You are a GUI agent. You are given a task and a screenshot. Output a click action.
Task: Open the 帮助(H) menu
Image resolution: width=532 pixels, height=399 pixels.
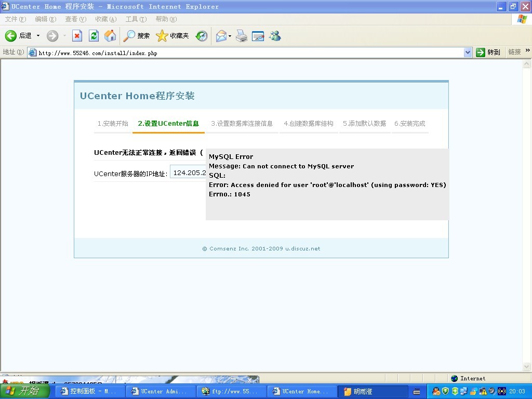166,19
